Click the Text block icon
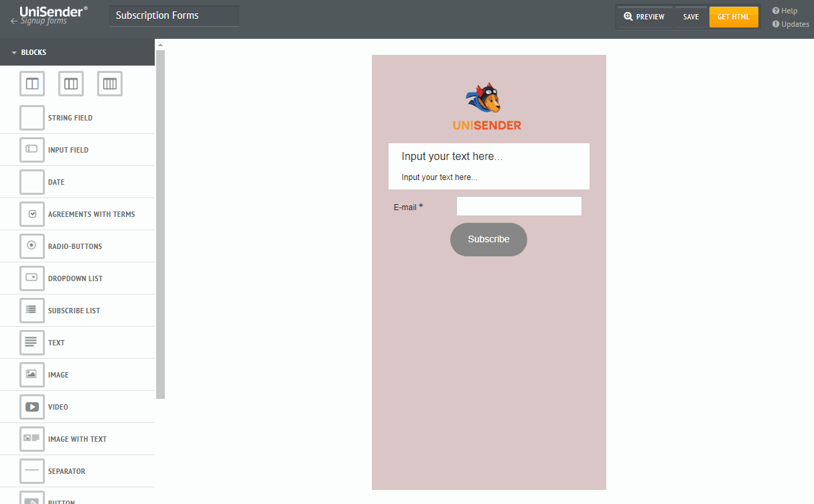This screenshot has height=504, width=814. 32,343
